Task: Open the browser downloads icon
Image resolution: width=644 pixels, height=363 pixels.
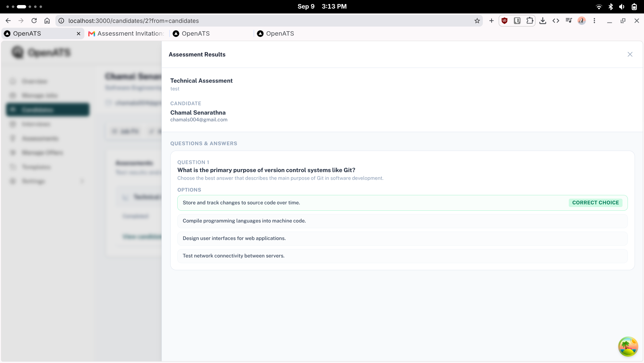Action: 543,21
